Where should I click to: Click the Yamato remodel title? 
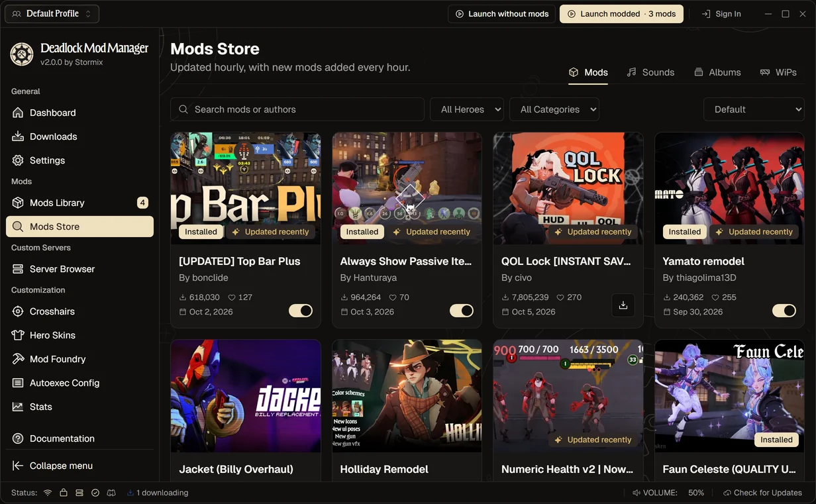703,262
